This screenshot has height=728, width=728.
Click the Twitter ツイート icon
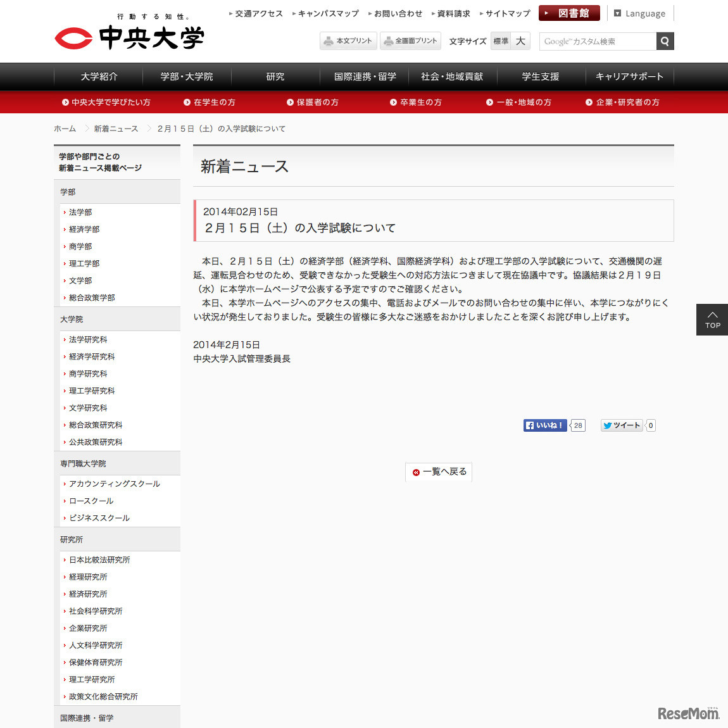coord(607,425)
